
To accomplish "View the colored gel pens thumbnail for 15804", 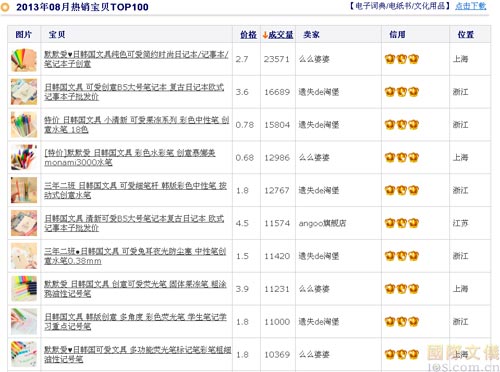I will (24, 125).
